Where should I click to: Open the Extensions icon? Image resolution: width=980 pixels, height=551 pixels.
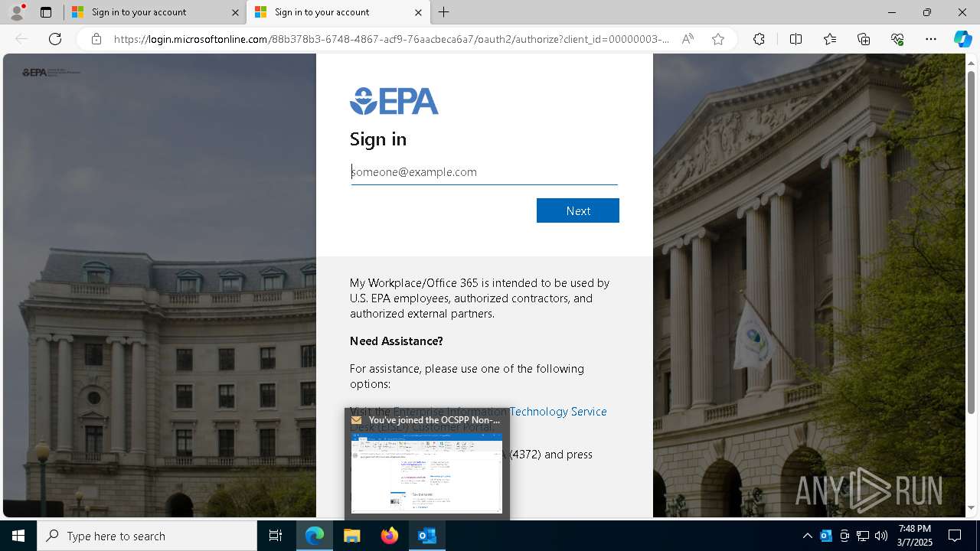759,39
